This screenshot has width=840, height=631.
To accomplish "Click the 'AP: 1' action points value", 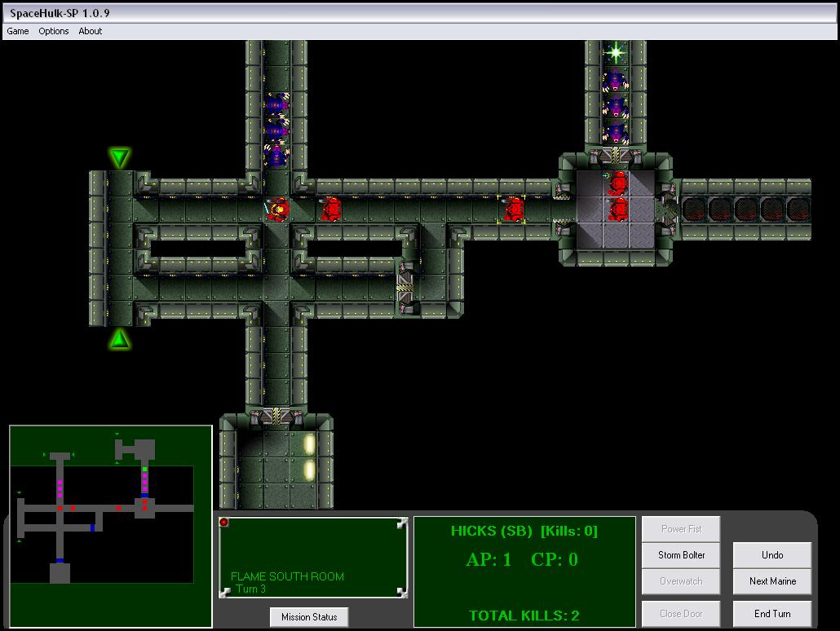I will pyautogui.click(x=489, y=559).
